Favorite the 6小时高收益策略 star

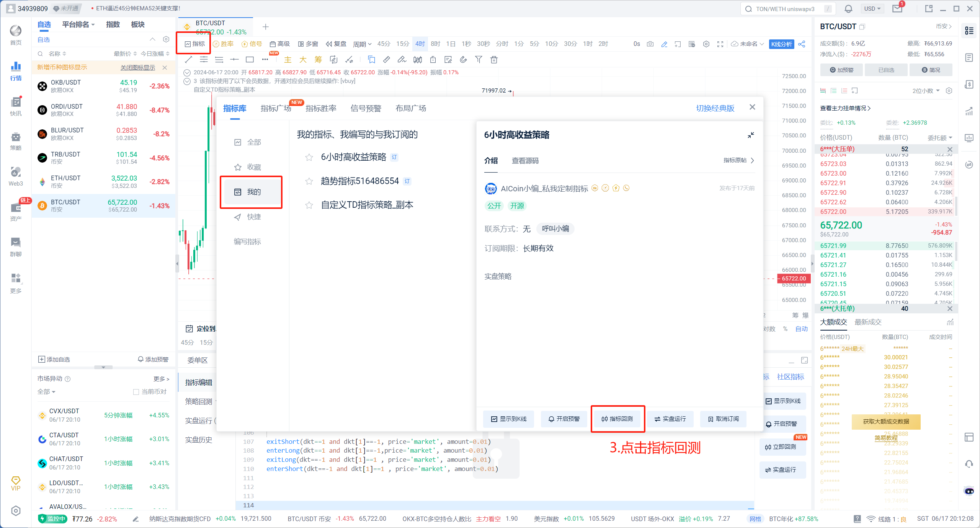click(309, 157)
